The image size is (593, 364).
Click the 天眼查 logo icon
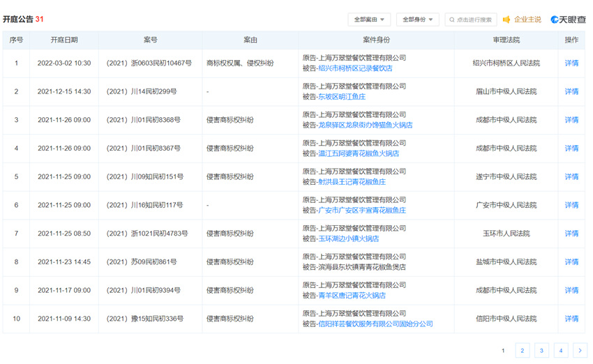(x=555, y=20)
